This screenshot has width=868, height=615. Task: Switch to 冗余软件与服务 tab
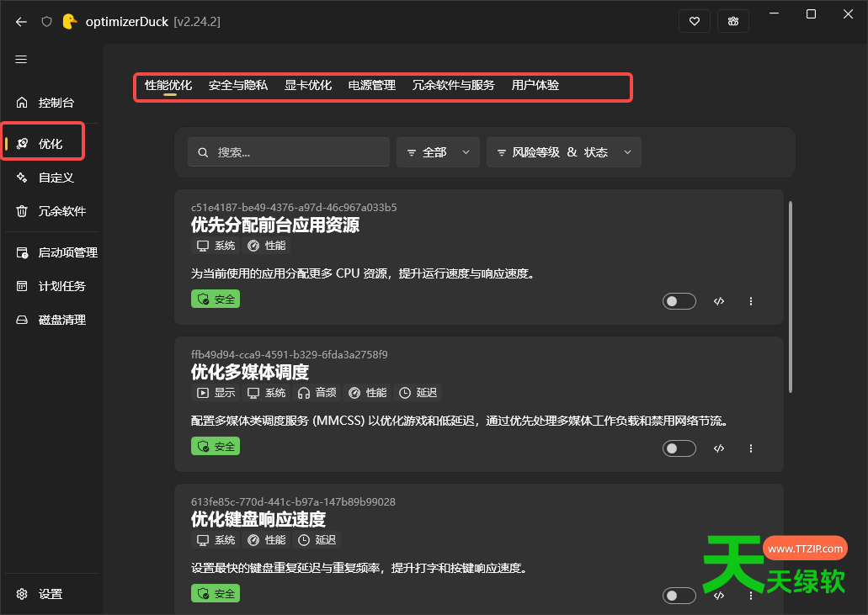point(454,85)
